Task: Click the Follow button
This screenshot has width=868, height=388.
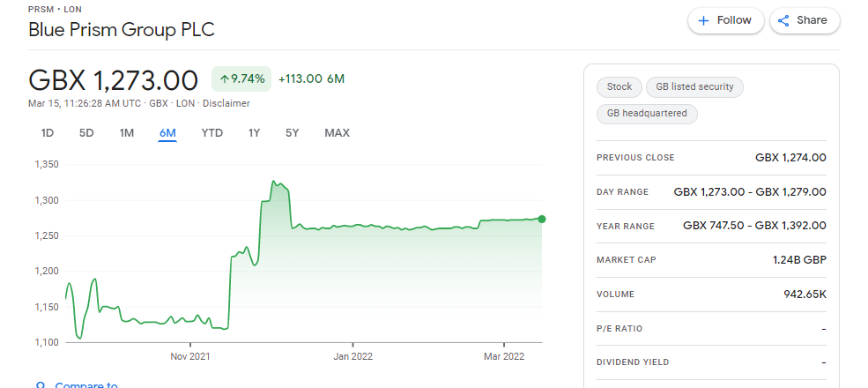Action: (726, 20)
